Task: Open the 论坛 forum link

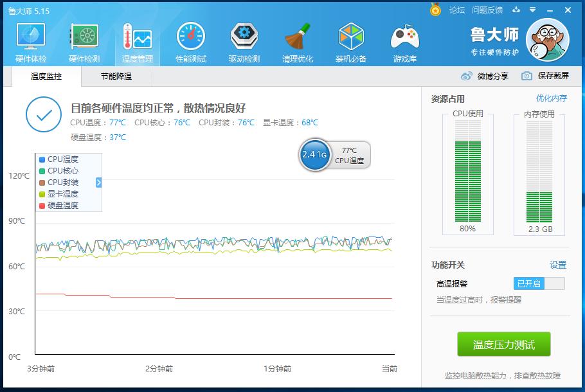Action: click(x=456, y=10)
